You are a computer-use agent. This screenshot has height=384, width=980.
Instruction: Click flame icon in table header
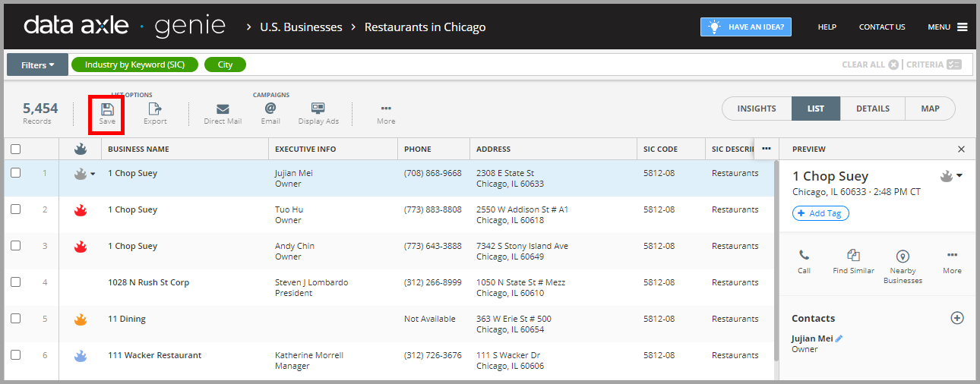[81, 150]
